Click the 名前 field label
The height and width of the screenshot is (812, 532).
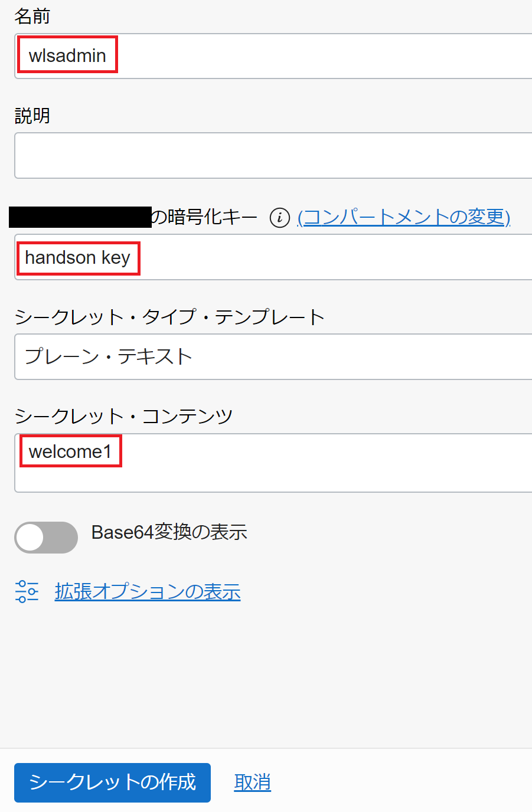click(32, 16)
